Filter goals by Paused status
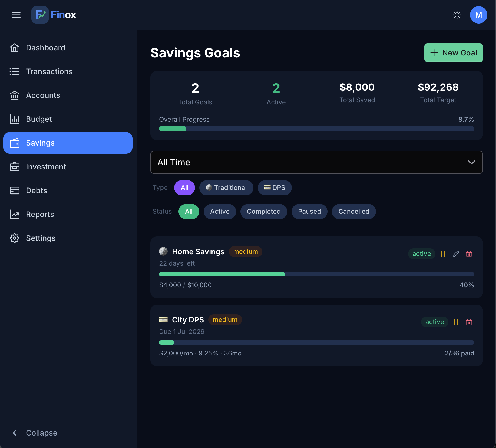Viewport: 496px width, 448px height. pyautogui.click(x=309, y=212)
